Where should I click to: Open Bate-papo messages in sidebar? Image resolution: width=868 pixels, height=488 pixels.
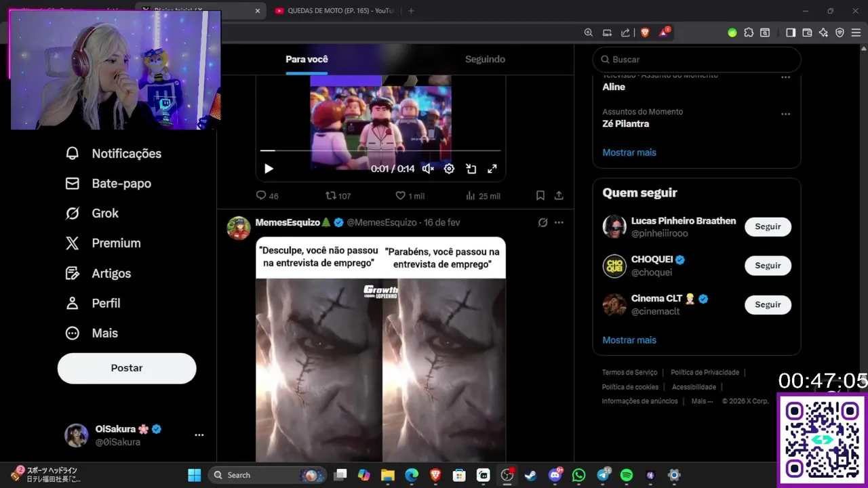click(x=108, y=184)
